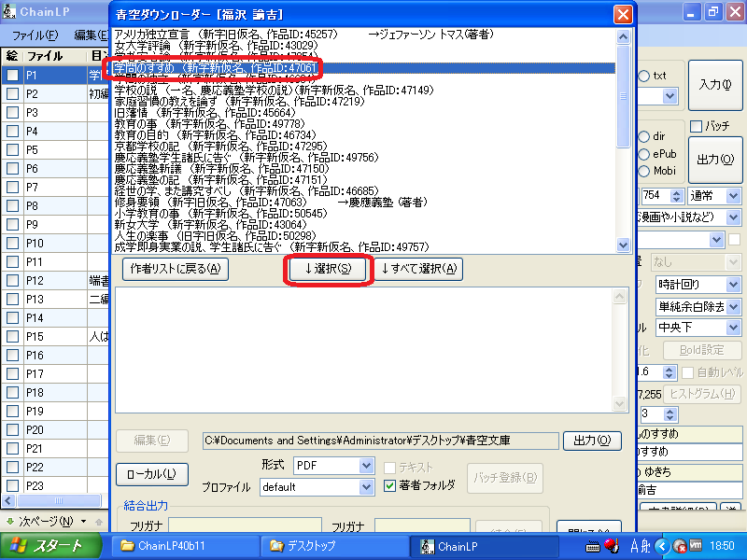Select the Mobi output radio button
The height and width of the screenshot is (560, 747).
[x=644, y=171]
